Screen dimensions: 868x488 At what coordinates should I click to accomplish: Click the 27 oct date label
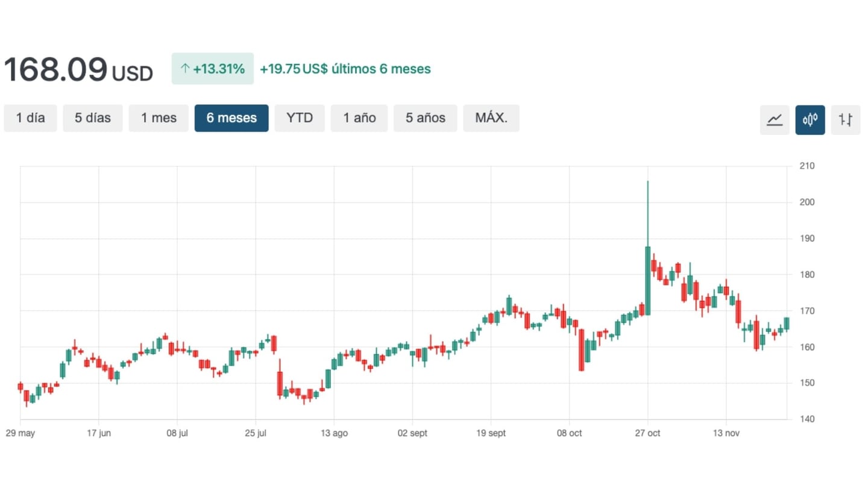pos(647,433)
